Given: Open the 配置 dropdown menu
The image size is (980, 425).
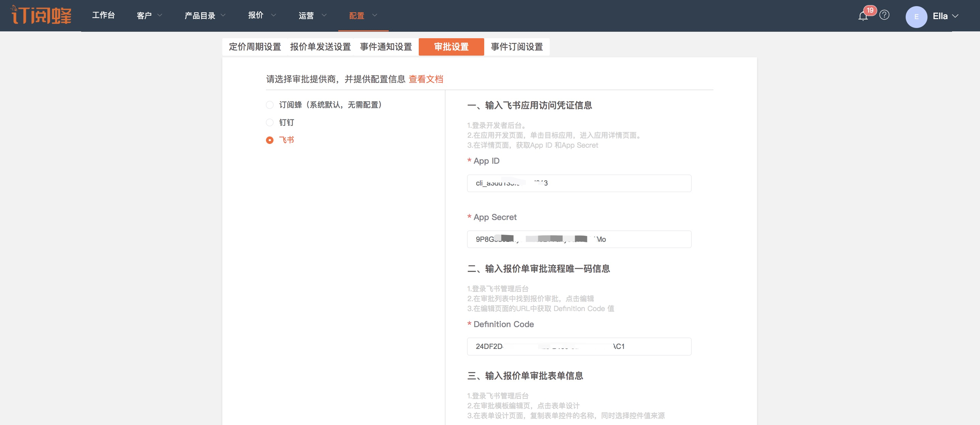Looking at the screenshot, I should tap(362, 16).
